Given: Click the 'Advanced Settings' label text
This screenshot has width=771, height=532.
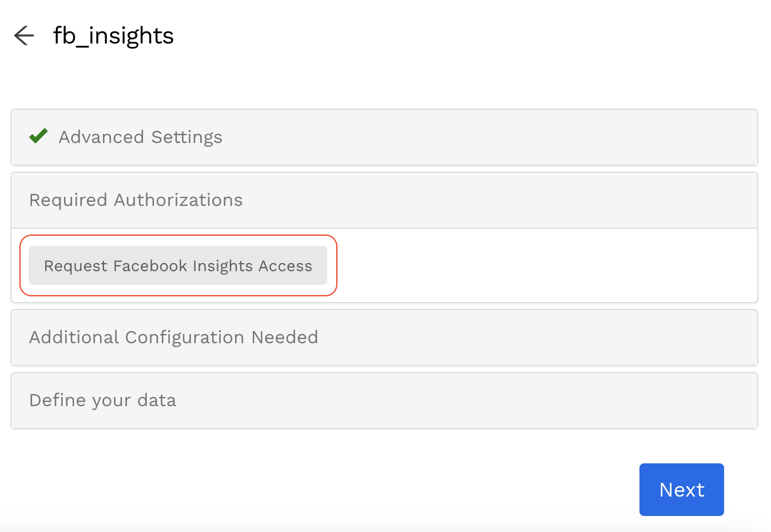Looking at the screenshot, I should pos(140,137).
